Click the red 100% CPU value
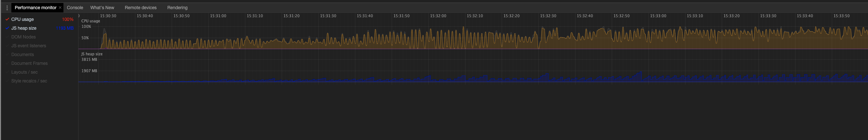The image size is (868, 140). 67,19
